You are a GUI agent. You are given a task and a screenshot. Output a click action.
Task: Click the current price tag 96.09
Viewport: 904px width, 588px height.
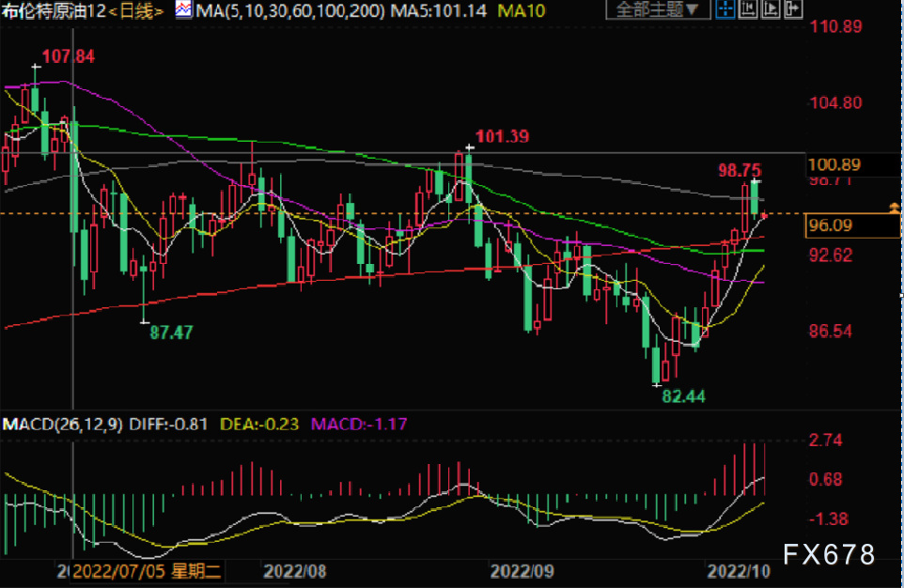[852, 224]
